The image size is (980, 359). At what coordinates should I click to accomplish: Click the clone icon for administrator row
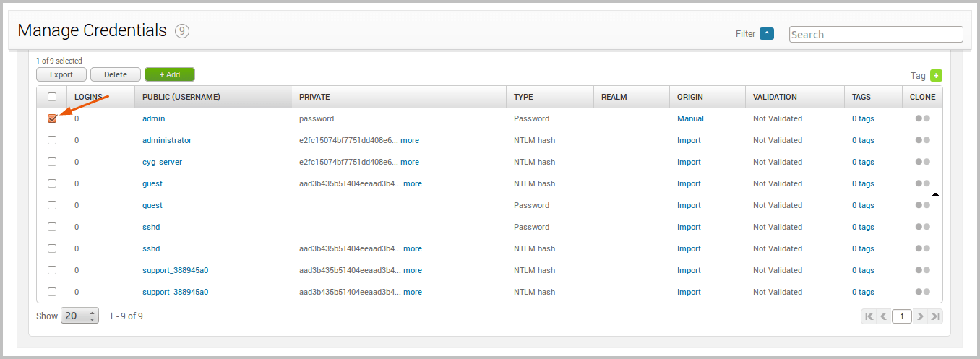tap(922, 140)
